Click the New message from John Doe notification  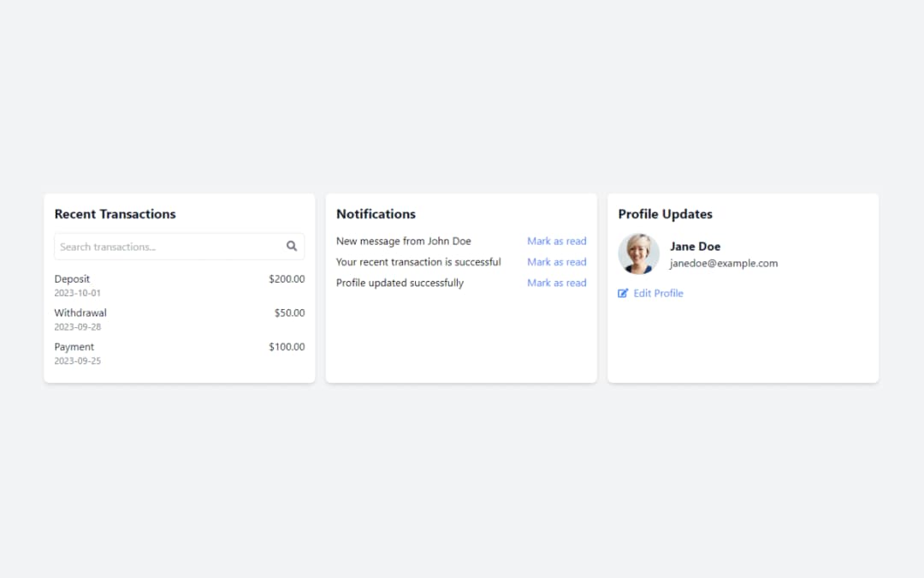(x=403, y=241)
